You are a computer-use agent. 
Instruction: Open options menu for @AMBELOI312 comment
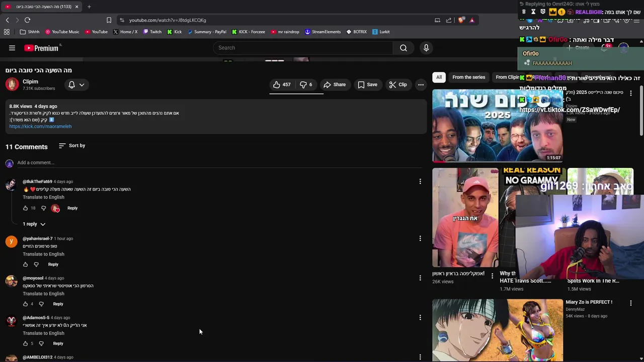coord(420,357)
